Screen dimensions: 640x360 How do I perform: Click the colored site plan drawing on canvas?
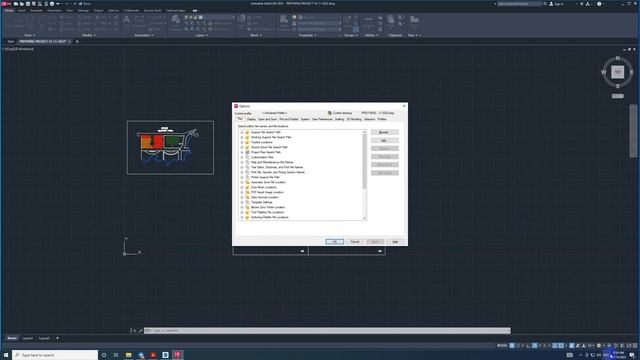coord(169,147)
